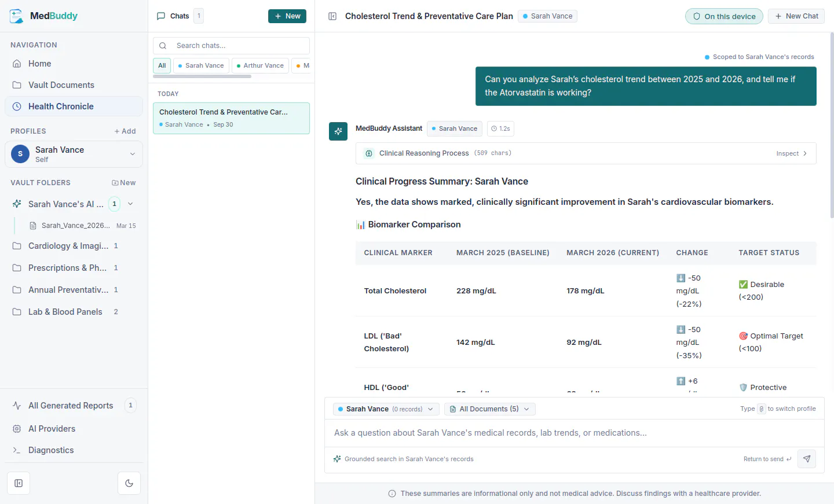
Task: Select Health Chronicle navigation item
Action: point(74,106)
